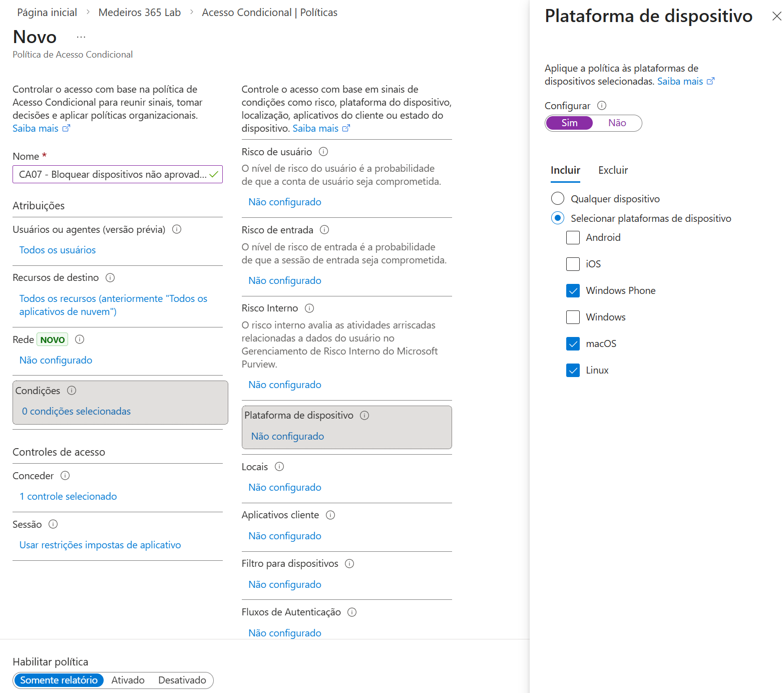Uncheck the macOS platform checkbox
784x693 pixels.
573,343
